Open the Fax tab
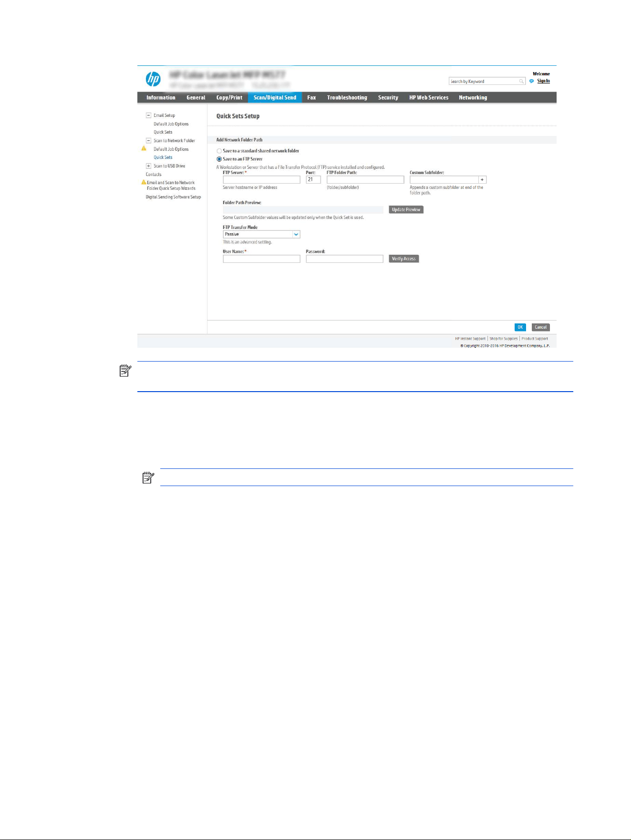Screen dimensions: 631x840 point(311,97)
